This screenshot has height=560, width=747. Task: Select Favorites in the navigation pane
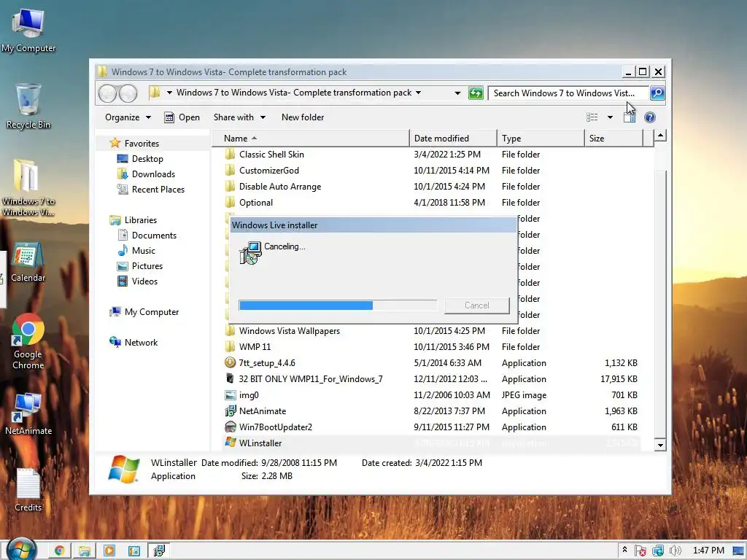[134, 144]
